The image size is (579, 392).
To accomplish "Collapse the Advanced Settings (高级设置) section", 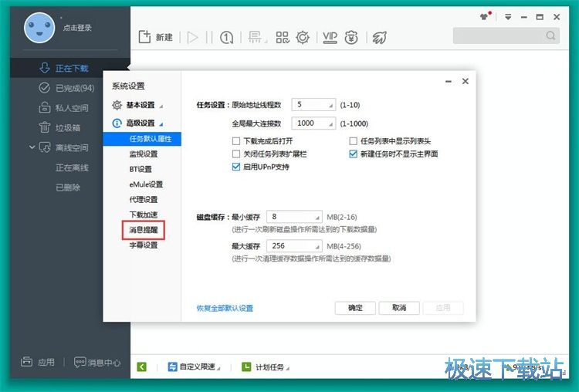I will [140, 123].
